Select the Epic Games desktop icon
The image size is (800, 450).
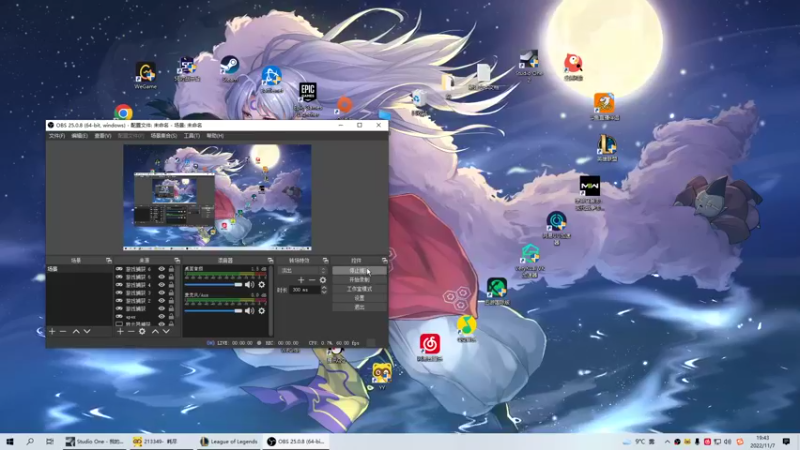click(x=308, y=99)
